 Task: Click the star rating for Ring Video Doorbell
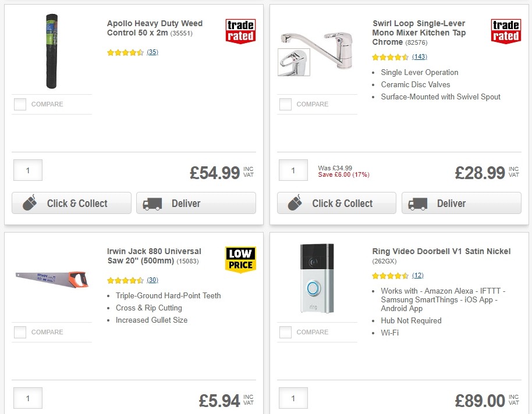click(389, 276)
